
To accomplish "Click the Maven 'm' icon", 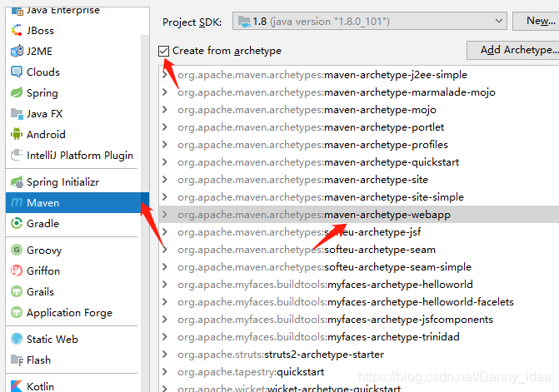I will 17,202.
